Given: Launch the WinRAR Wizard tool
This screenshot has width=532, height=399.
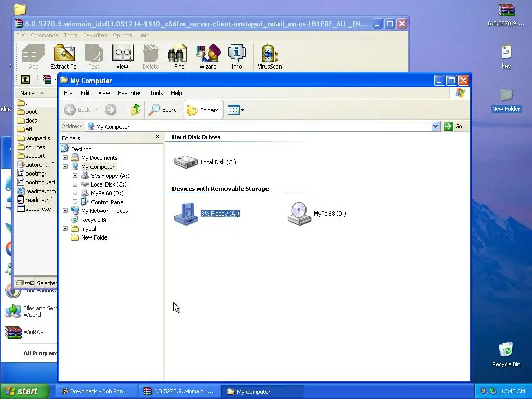Looking at the screenshot, I should 208,57.
